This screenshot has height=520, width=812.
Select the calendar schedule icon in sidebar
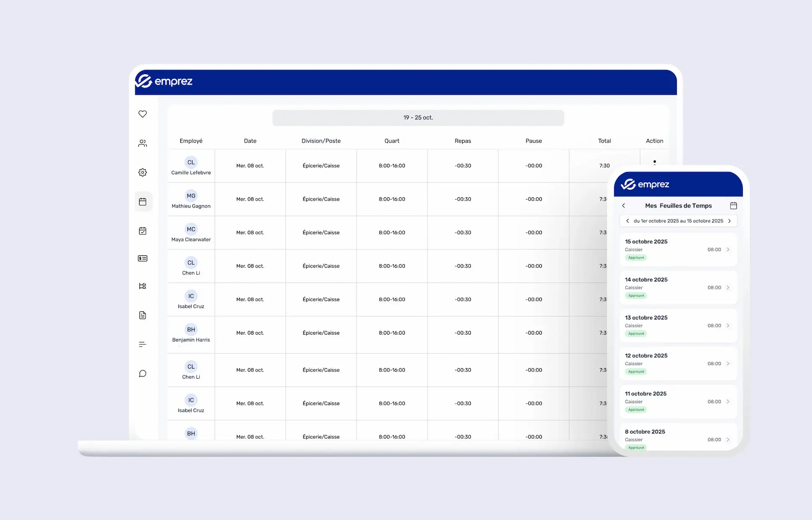tap(143, 201)
